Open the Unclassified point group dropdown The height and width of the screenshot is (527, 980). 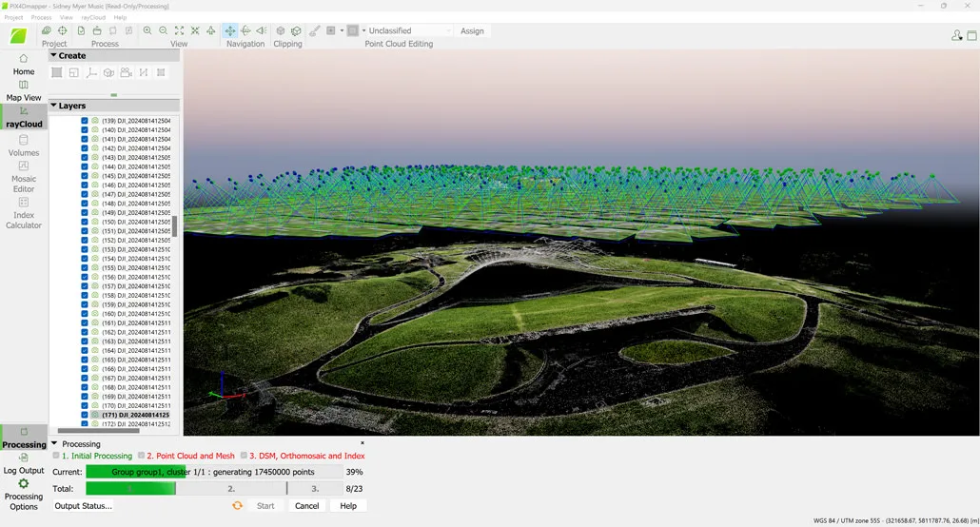click(407, 31)
